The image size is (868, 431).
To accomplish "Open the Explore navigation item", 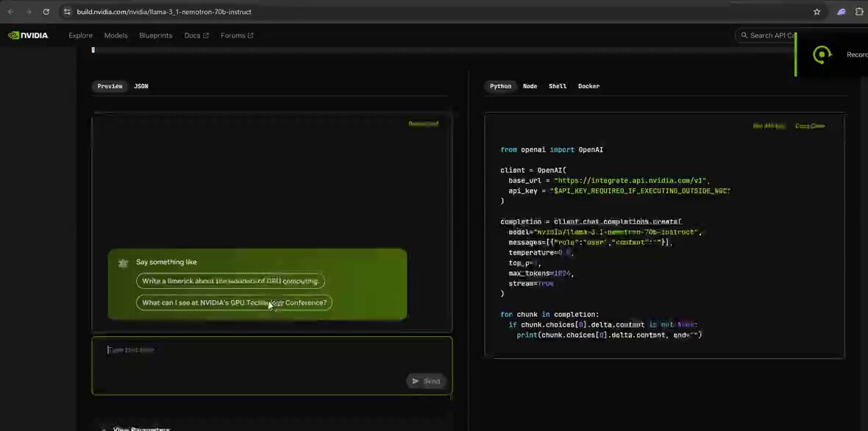I will 80,35.
